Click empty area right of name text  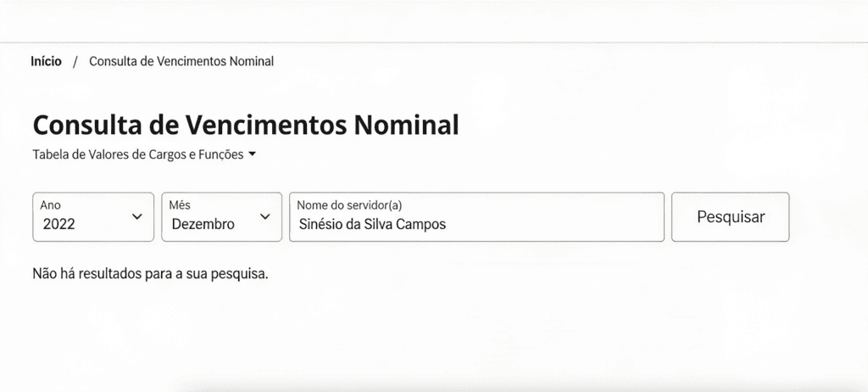coord(554,224)
